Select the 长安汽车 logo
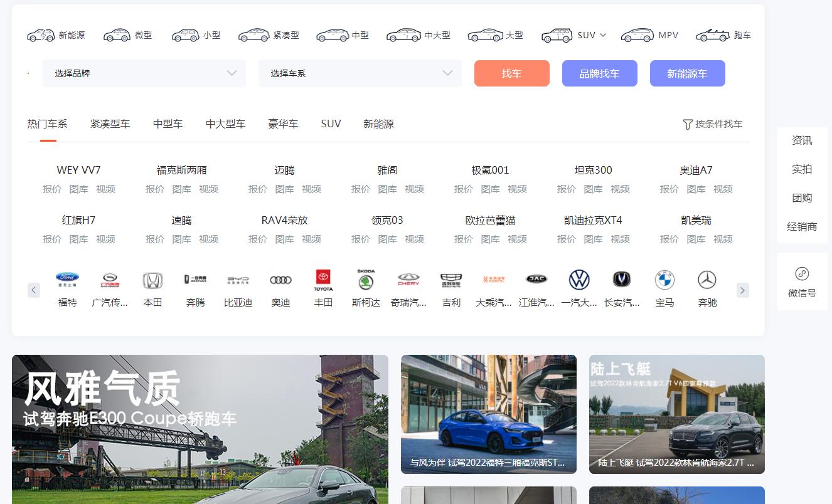Image resolution: width=832 pixels, height=504 pixels. pyautogui.click(x=622, y=280)
